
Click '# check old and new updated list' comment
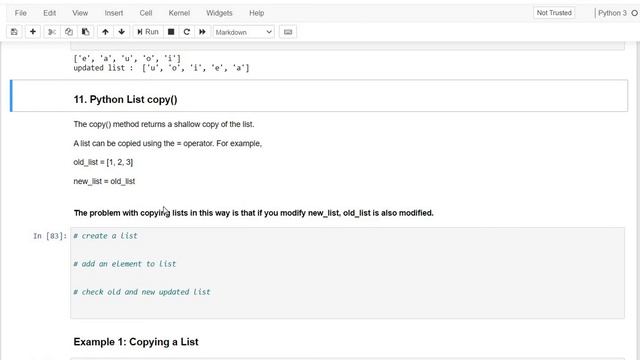(142, 292)
